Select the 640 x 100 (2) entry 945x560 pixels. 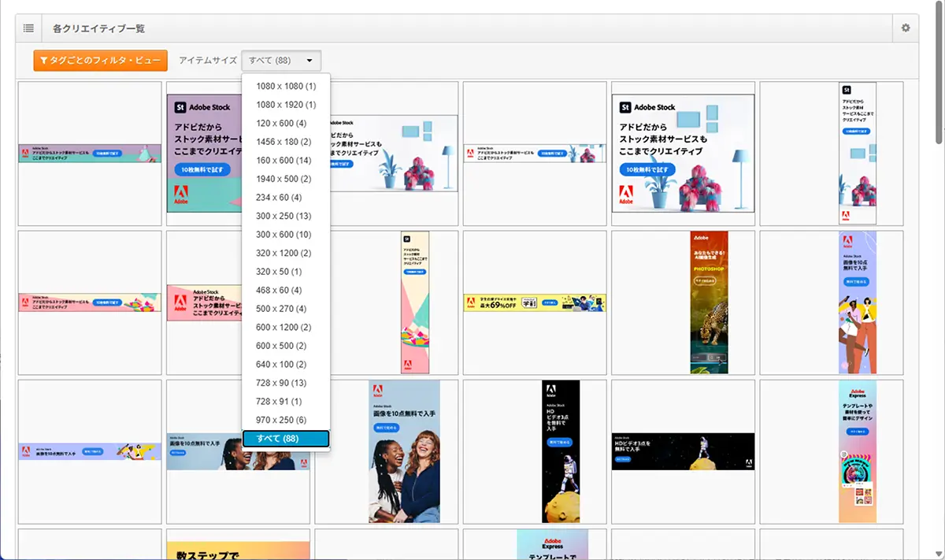click(286, 364)
